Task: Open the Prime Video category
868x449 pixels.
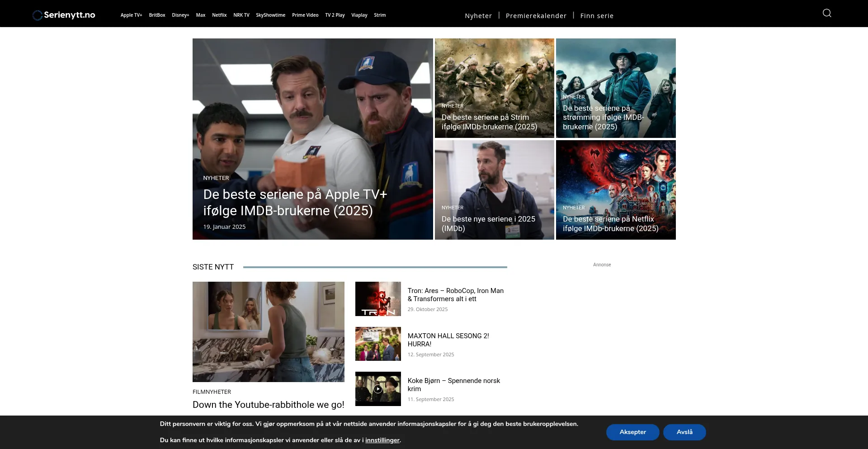Action: (305, 15)
